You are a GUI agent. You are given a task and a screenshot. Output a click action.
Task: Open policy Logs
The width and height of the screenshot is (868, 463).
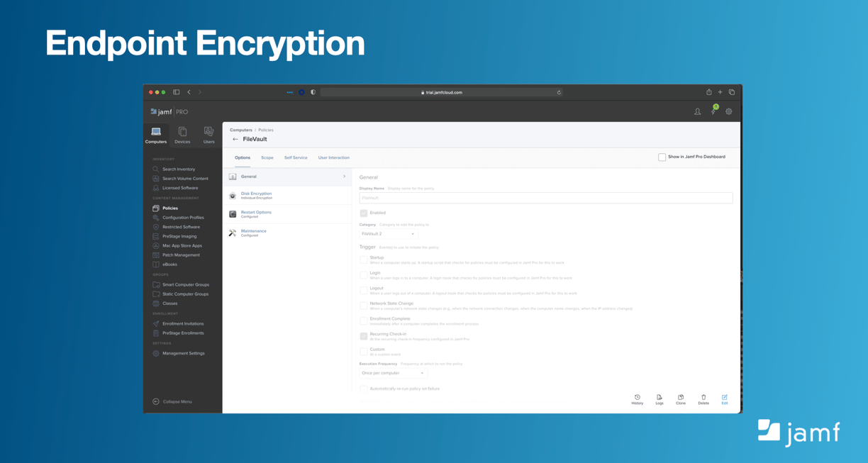pyautogui.click(x=660, y=400)
